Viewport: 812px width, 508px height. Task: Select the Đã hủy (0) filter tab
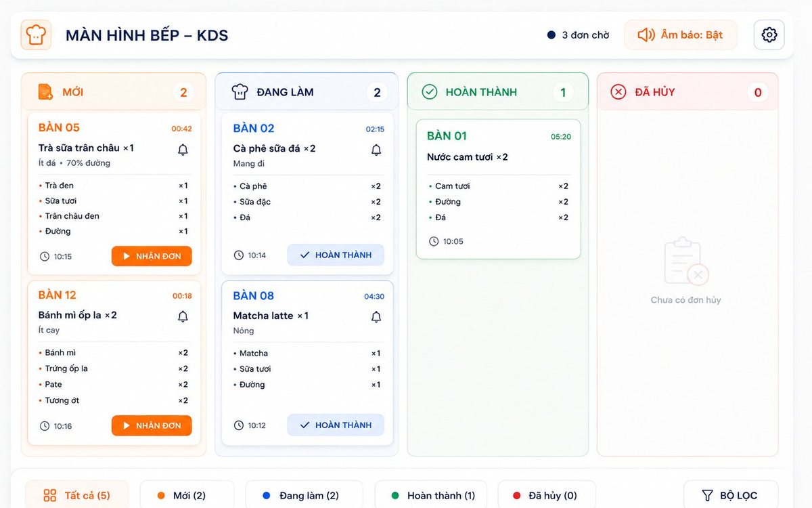tap(547, 495)
